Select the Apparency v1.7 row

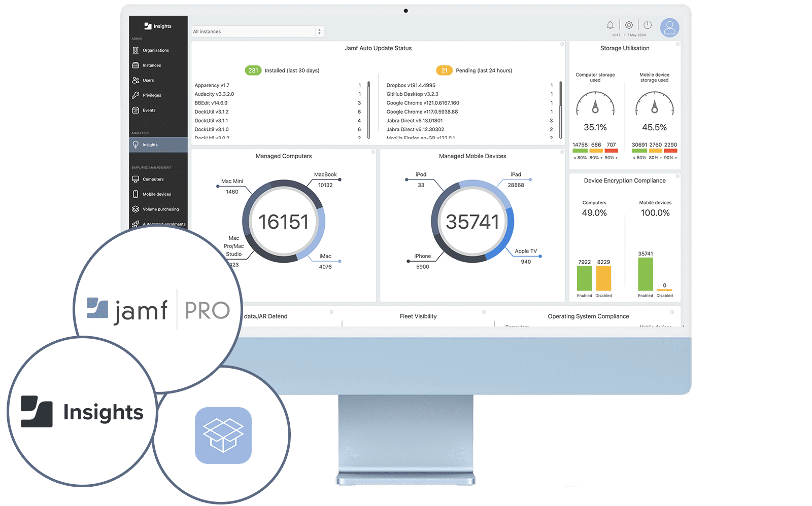278,85
